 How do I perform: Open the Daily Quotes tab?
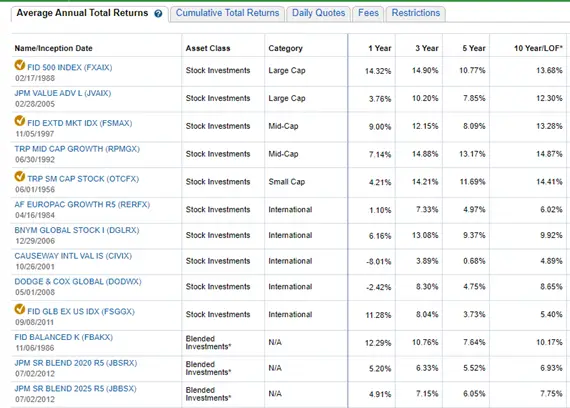pos(318,13)
